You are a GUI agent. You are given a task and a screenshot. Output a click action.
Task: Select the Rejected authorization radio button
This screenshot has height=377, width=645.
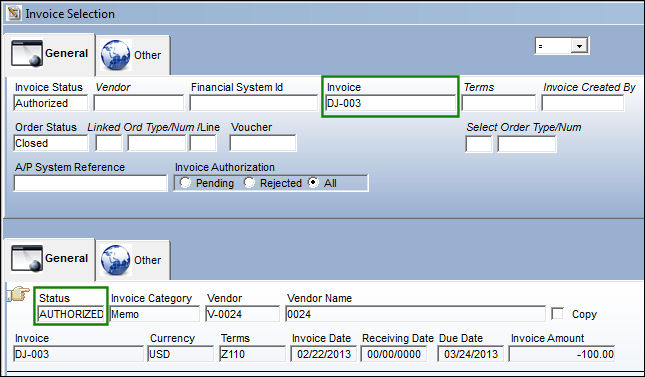coord(249,182)
